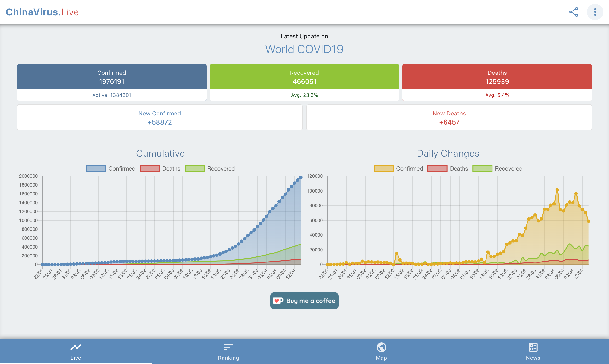Click the 2000000 axis label on Cumulative chart
Screen dimensions: 609x364
point(28,176)
